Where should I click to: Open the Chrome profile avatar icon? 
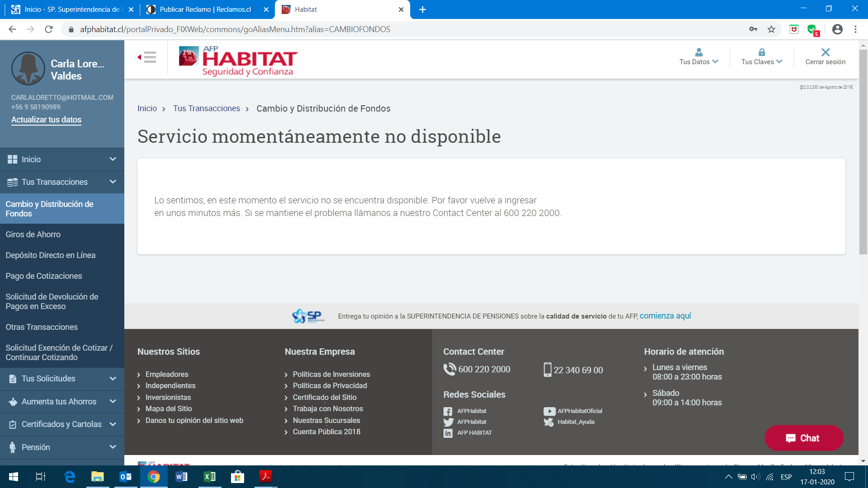pyautogui.click(x=837, y=29)
